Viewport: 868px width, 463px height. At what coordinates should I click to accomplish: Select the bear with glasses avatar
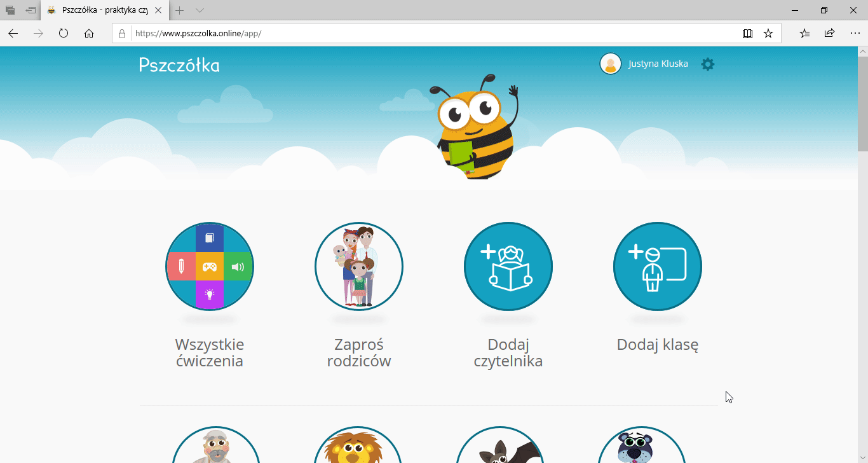point(642,445)
